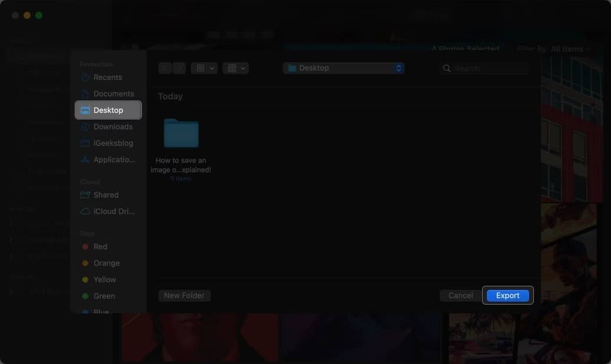Open Documents in the dialog sidebar
611x364 pixels.
(x=108, y=94)
